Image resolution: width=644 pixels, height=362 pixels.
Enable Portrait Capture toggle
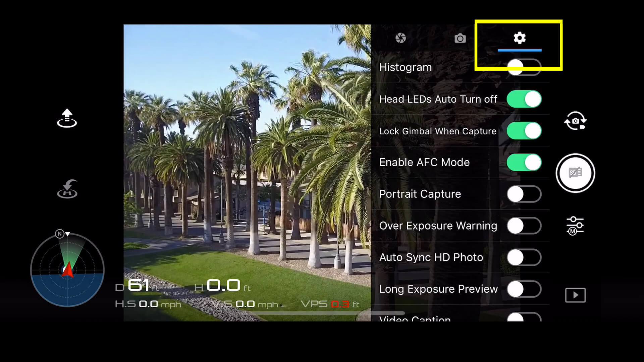524,194
